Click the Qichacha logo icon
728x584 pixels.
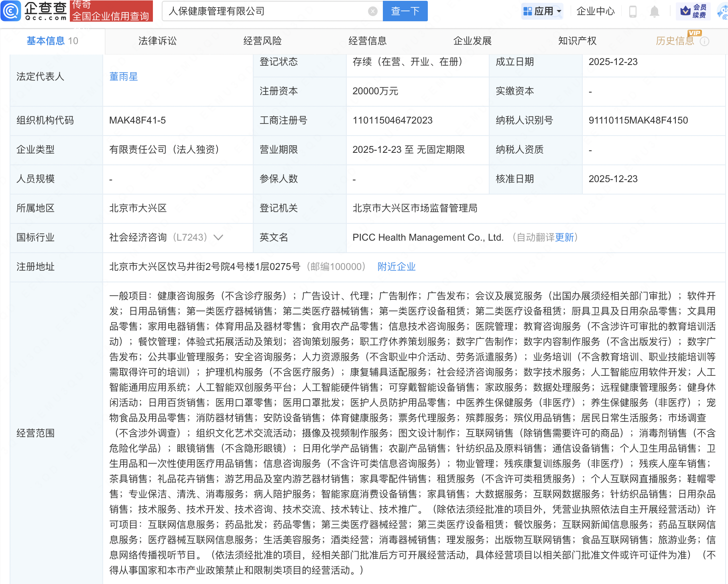tap(11, 11)
